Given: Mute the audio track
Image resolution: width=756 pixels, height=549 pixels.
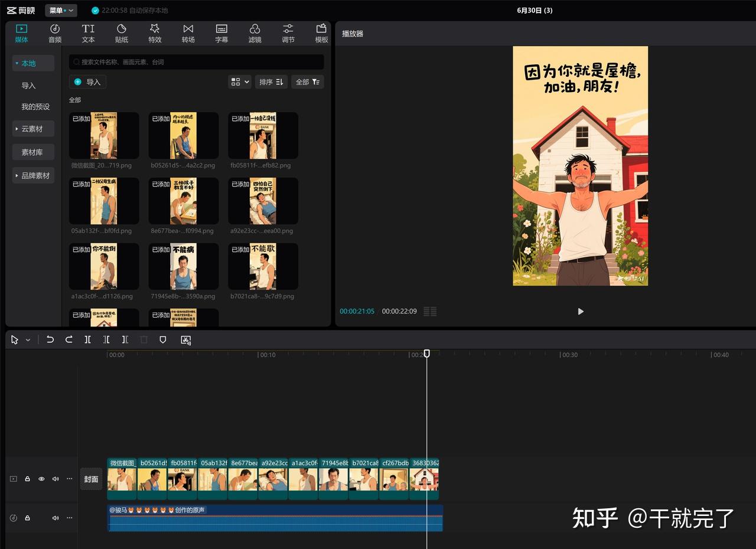Looking at the screenshot, I should [x=56, y=518].
